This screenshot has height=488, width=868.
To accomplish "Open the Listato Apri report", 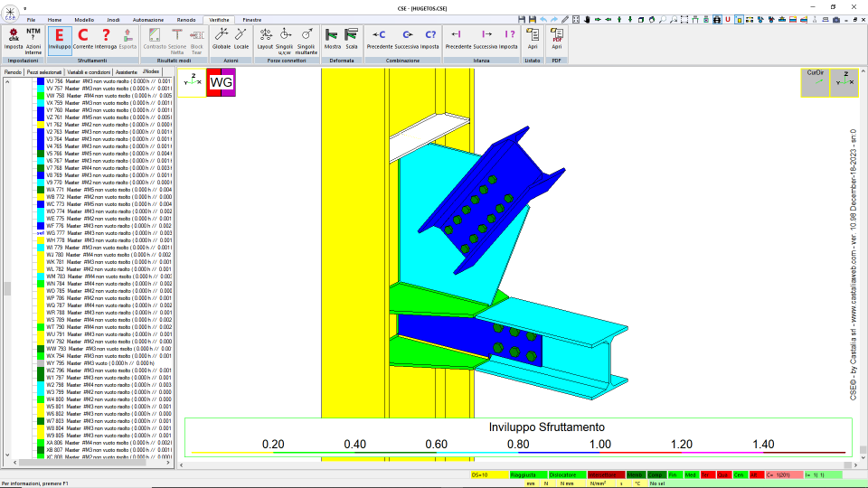I will (x=533, y=40).
